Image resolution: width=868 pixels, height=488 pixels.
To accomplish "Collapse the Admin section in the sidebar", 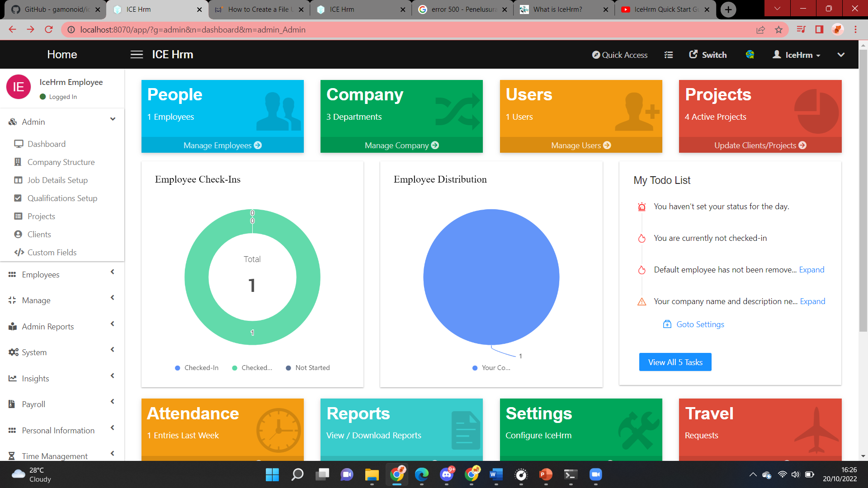I will click(113, 119).
